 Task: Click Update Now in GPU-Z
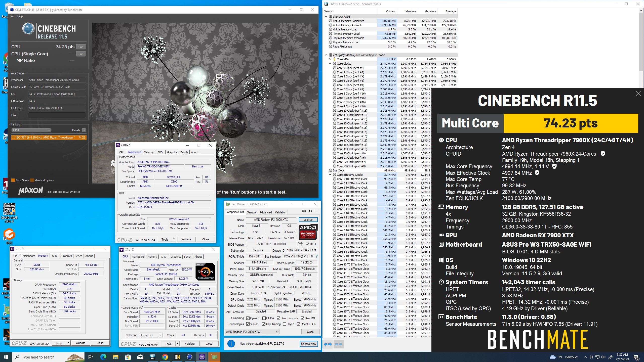coord(308,344)
